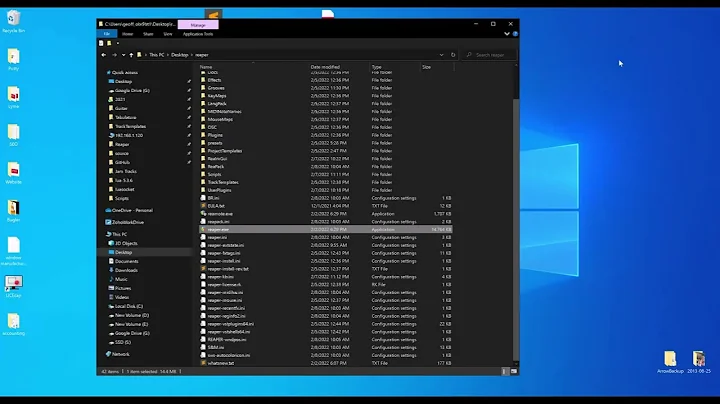
Task: Select reaper-license.rk file name
Action: click(x=224, y=285)
